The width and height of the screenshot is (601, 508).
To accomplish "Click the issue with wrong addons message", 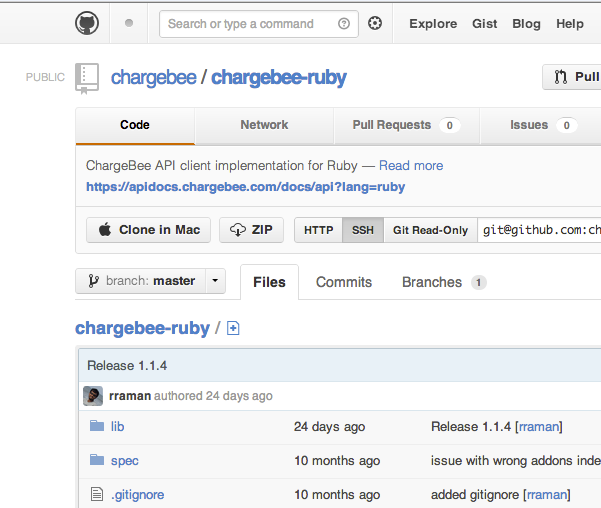I will (x=516, y=461).
